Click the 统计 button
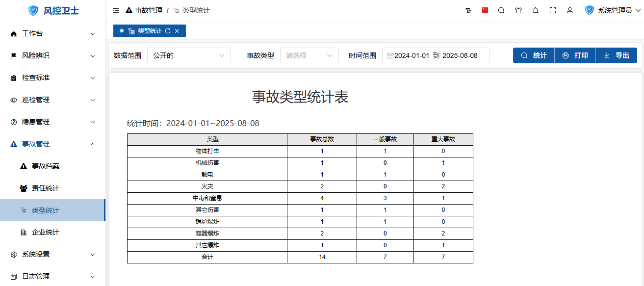644x286 pixels. tap(534, 55)
